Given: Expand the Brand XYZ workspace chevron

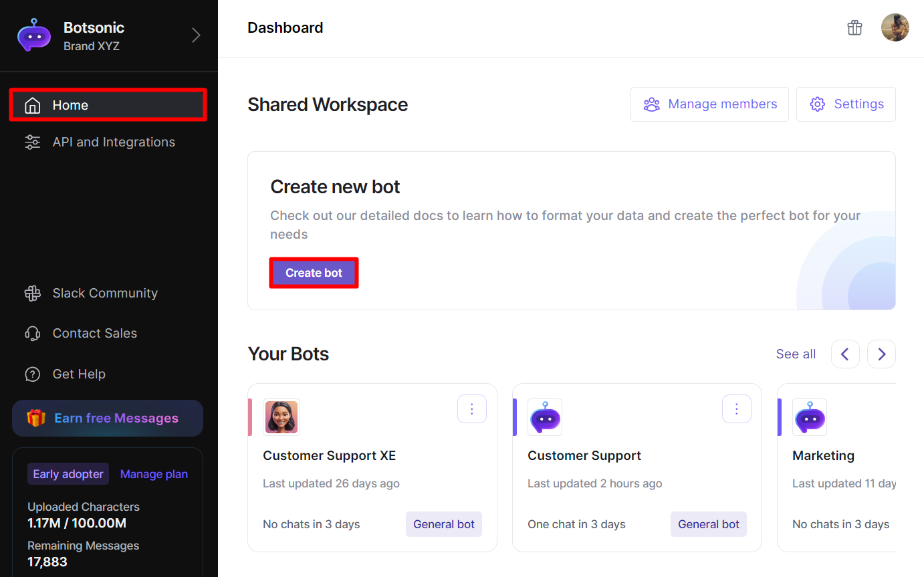Looking at the screenshot, I should (196, 35).
